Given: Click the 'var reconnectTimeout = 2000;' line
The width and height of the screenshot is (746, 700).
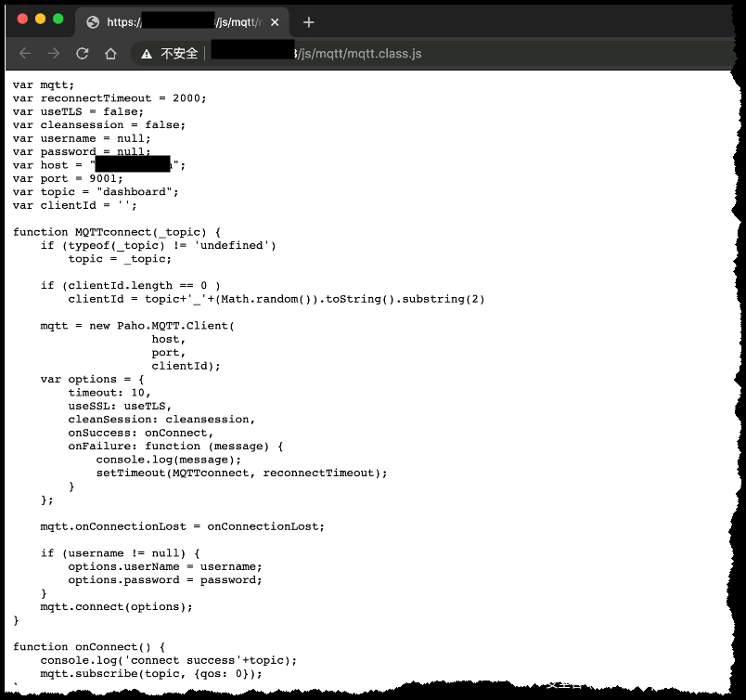Looking at the screenshot, I should [109, 98].
